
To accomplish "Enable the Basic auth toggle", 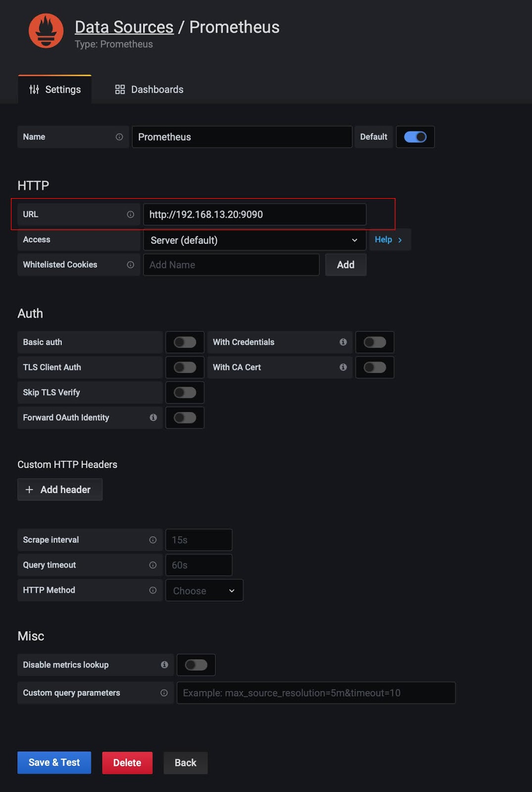I will [185, 342].
